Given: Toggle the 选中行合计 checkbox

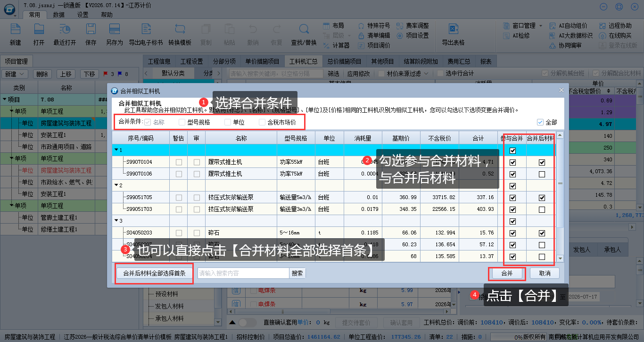Looking at the screenshot, I should [x=440, y=74].
